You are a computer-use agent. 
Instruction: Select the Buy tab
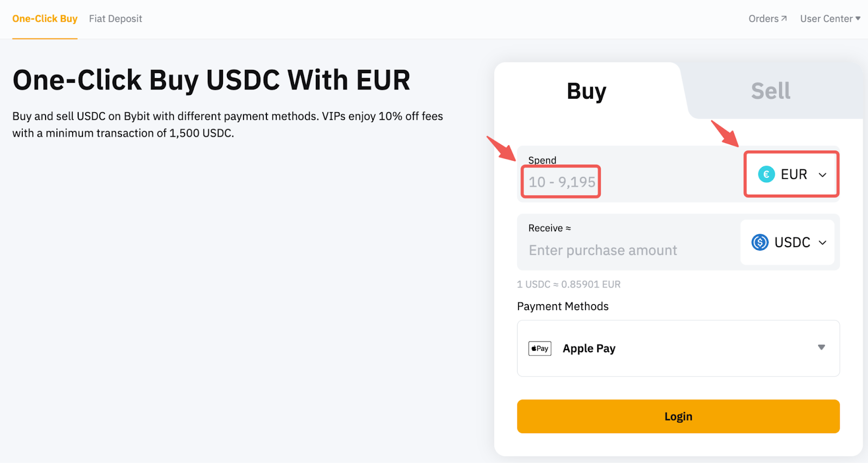point(586,91)
